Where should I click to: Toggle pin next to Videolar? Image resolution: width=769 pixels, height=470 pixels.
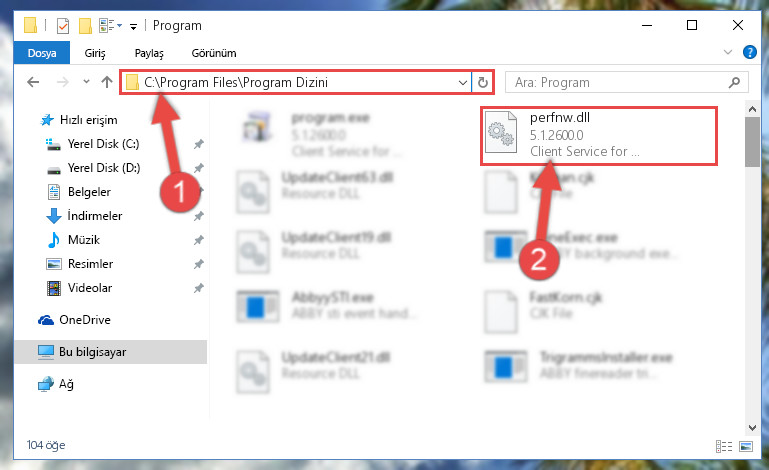pyautogui.click(x=198, y=288)
